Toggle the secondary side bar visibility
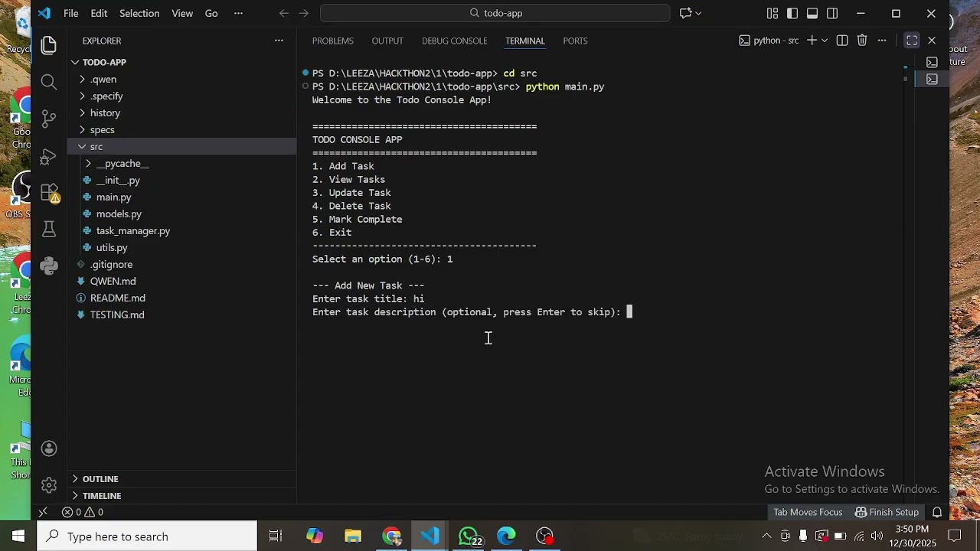980x551 pixels. (832, 13)
